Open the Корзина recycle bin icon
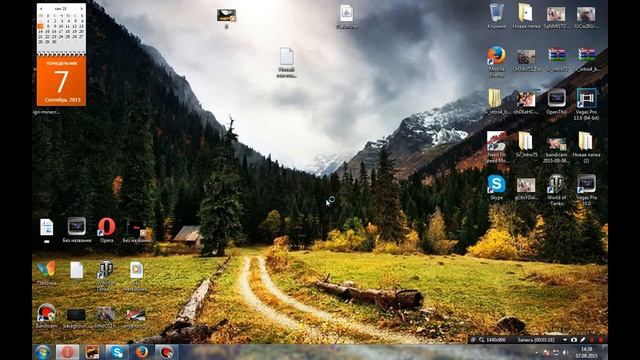Viewport: 640px width, 360px height. coord(496,13)
